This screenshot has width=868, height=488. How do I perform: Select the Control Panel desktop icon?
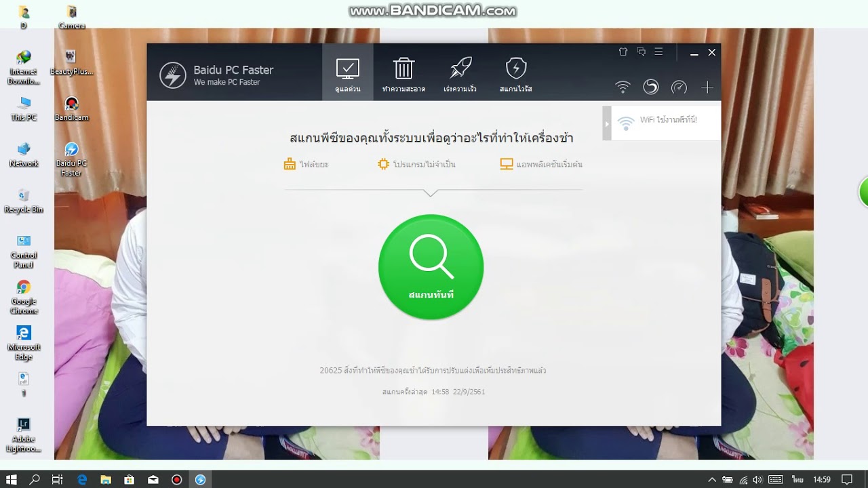click(24, 251)
